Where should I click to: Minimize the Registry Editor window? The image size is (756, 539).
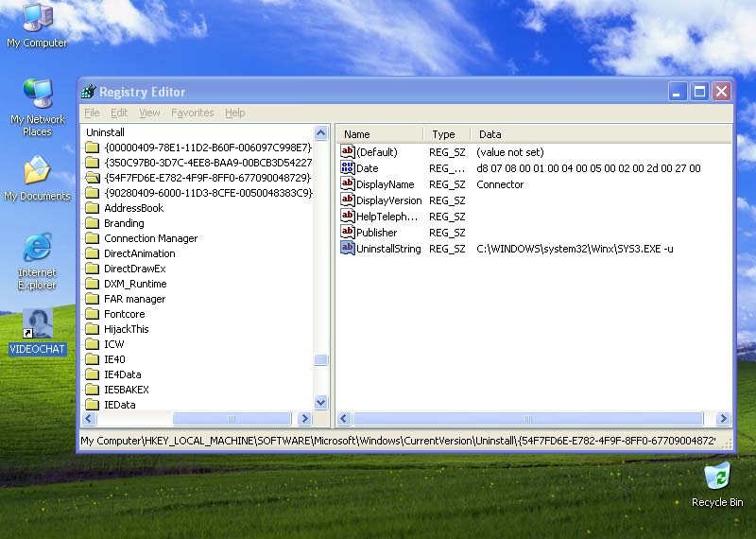677,91
